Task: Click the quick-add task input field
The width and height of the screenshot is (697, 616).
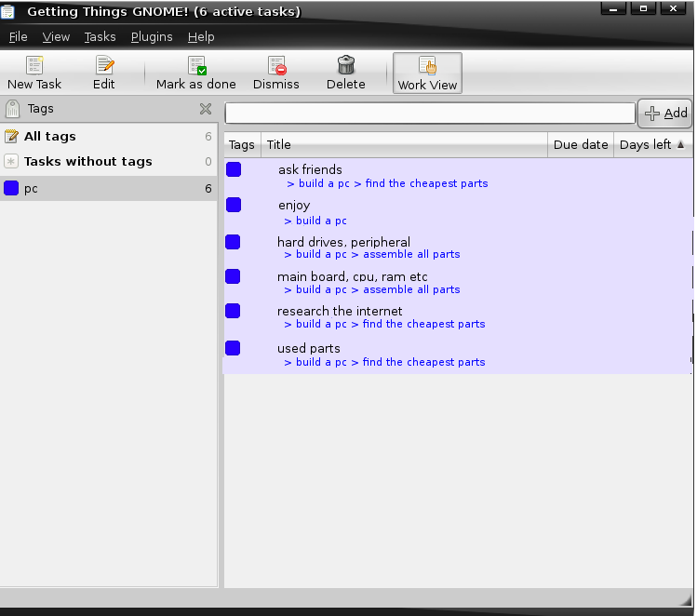Action: 430,114
